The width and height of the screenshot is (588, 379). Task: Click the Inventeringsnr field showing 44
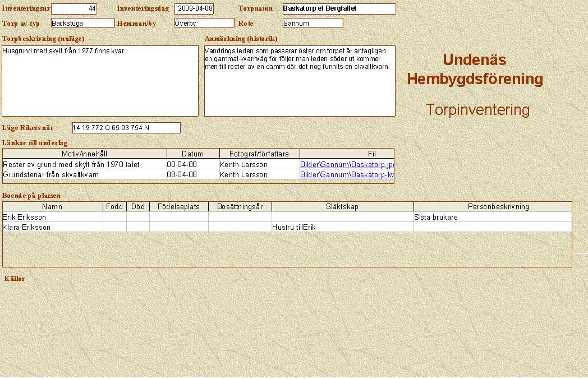pyautogui.click(x=73, y=9)
